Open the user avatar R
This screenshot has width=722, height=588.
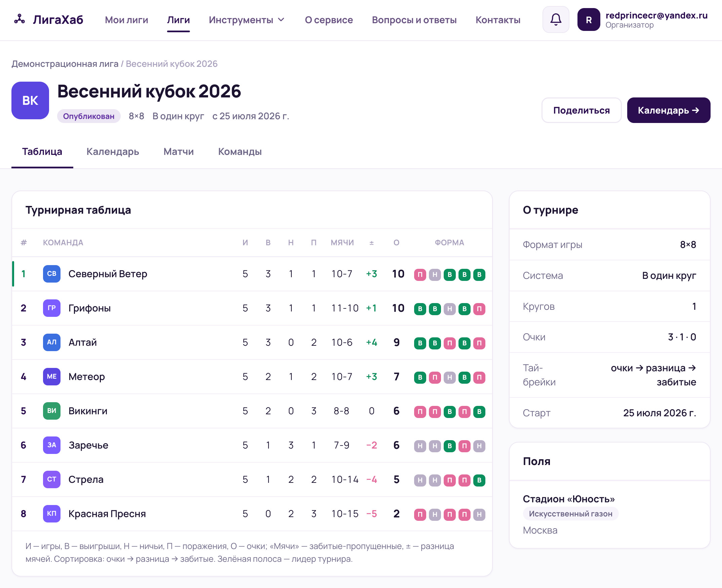click(589, 19)
